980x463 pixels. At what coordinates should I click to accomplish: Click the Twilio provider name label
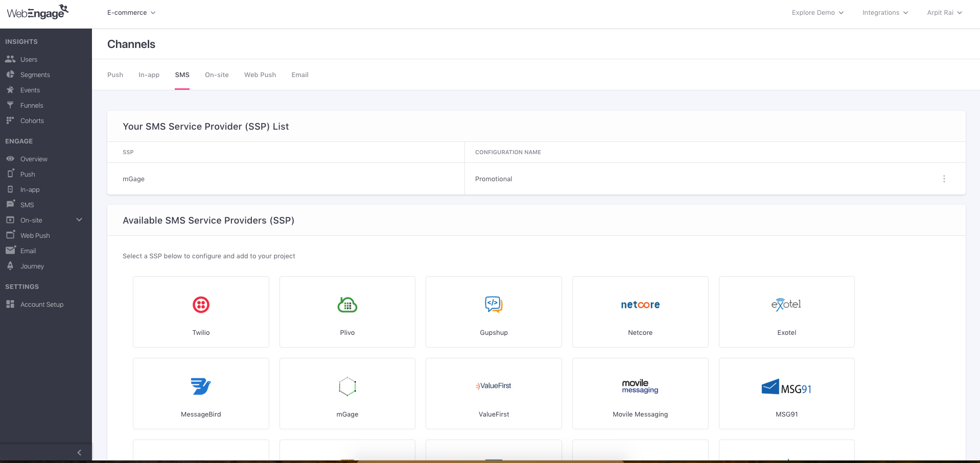201,333
